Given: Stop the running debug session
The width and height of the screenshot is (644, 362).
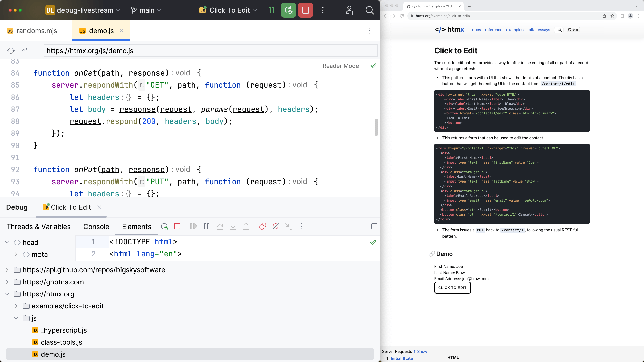Looking at the screenshot, I should [x=305, y=10].
